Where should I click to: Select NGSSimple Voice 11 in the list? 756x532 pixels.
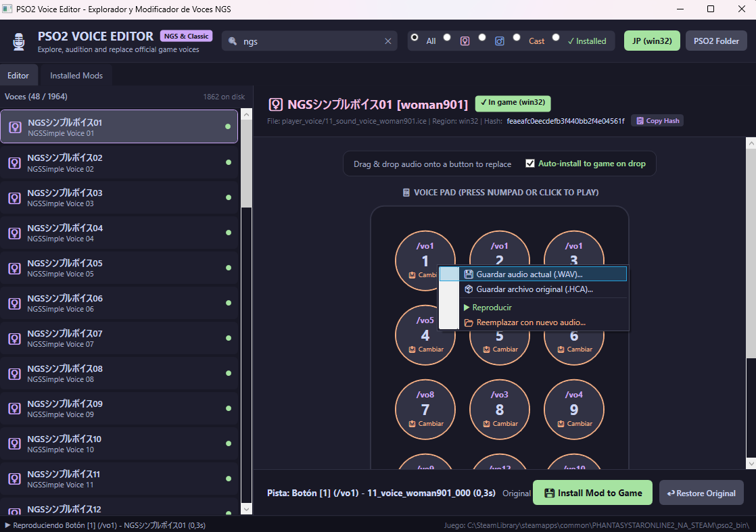119,479
